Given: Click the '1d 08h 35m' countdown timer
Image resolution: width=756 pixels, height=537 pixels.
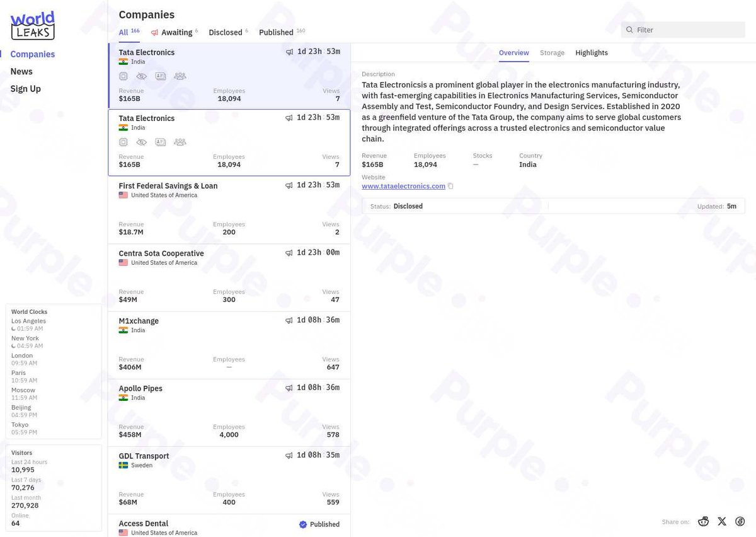Looking at the screenshot, I should click(318, 455).
